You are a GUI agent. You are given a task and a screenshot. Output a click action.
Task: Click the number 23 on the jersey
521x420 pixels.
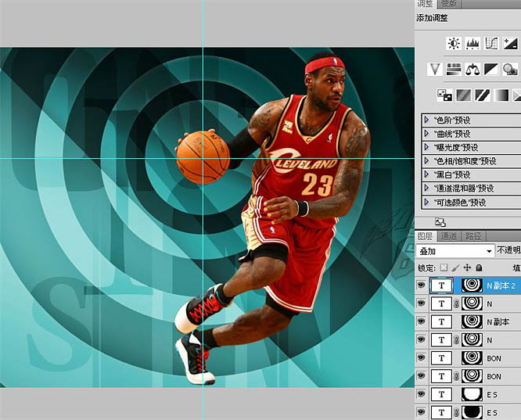(x=318, y=185)
